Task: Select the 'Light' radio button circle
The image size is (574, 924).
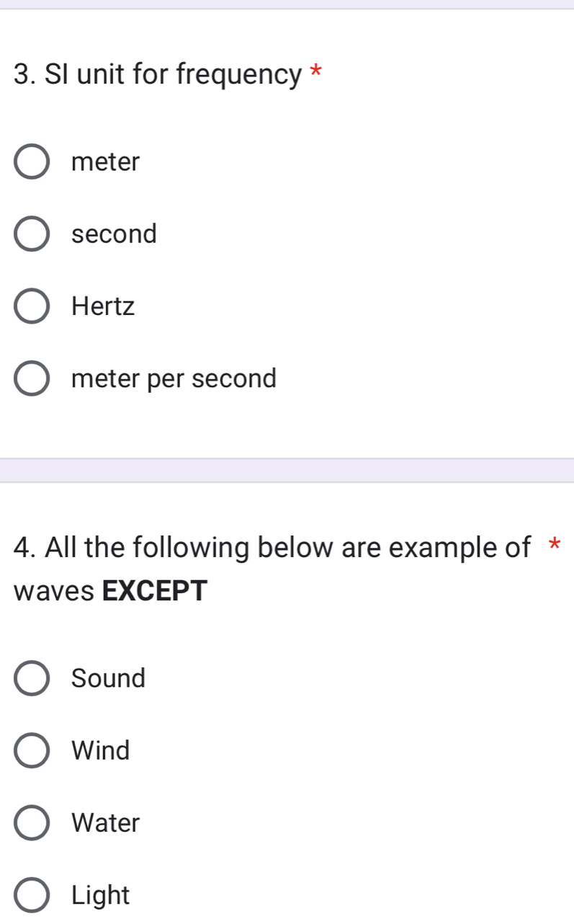Action: point(32,896)
